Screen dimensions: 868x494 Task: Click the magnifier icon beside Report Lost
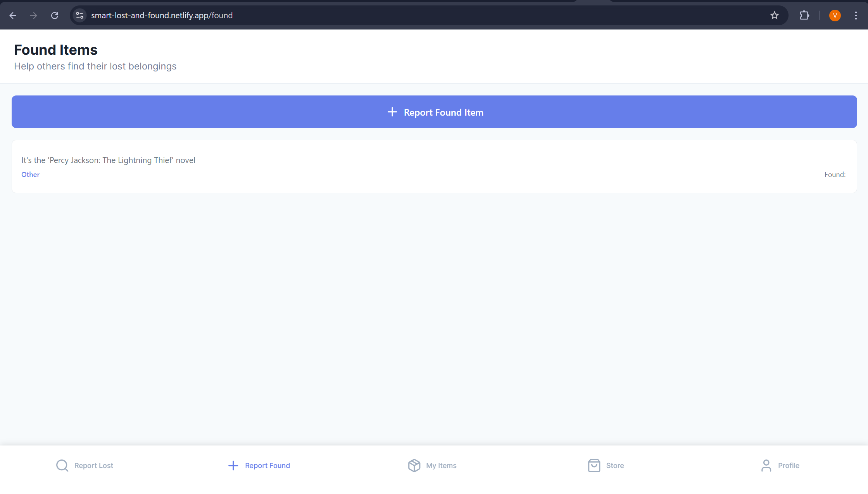(62, 465)
